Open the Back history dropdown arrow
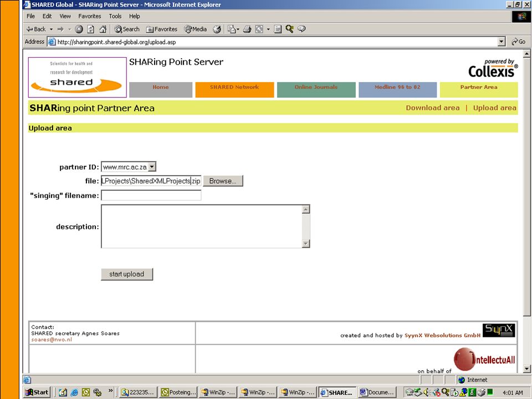This screenshot has height=399, width=532. coord(51,29)
